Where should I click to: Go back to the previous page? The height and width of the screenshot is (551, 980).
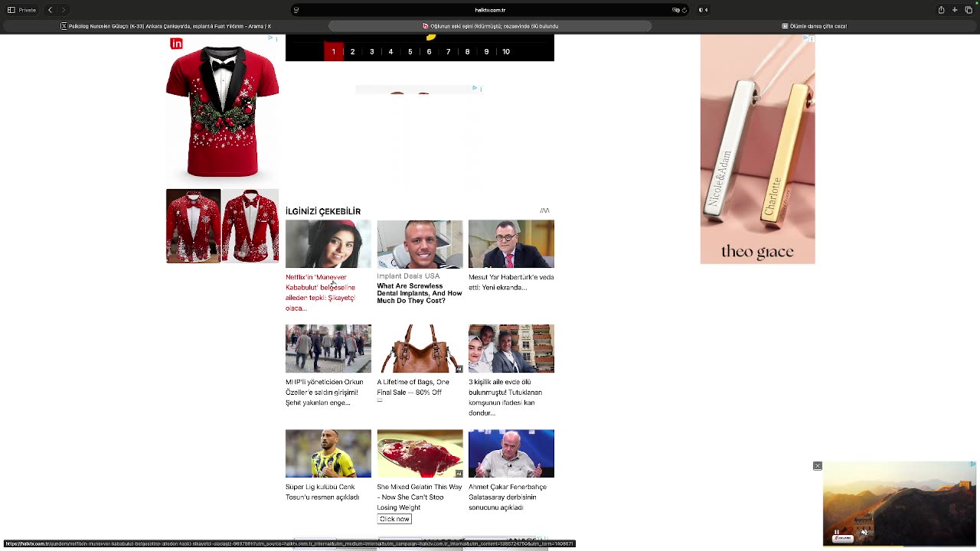[50, 10]
